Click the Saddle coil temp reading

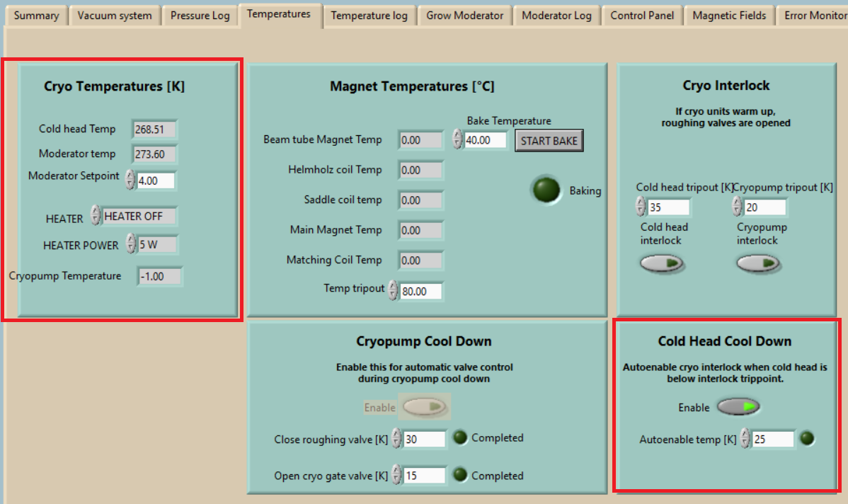(x=420, y=200)
